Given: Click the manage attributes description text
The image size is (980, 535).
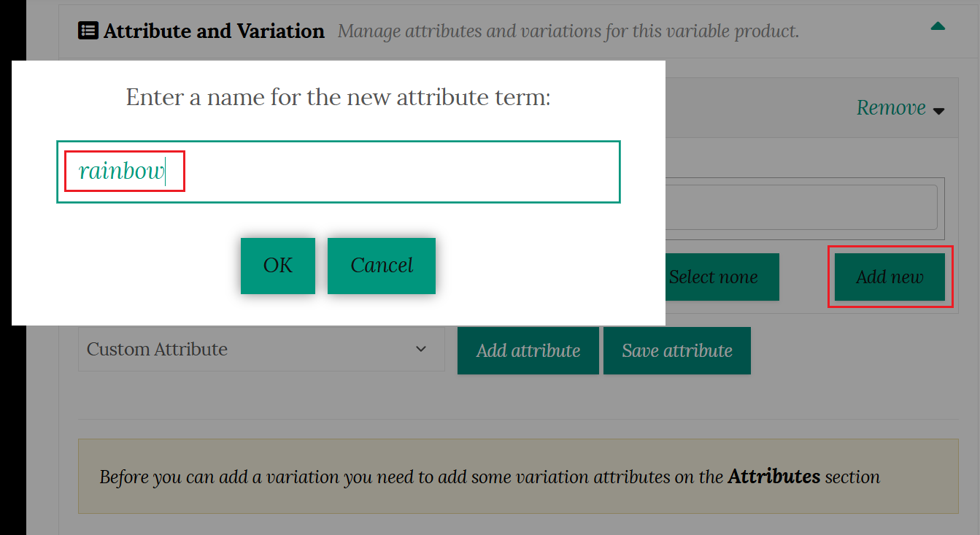Looking at the screenshot, I should [568, 31].
